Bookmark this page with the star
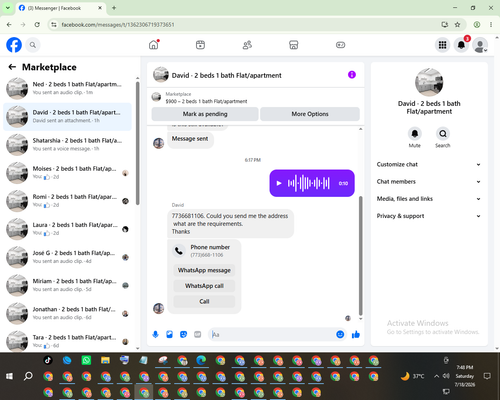The image size is (500, 400). (457, 25)
